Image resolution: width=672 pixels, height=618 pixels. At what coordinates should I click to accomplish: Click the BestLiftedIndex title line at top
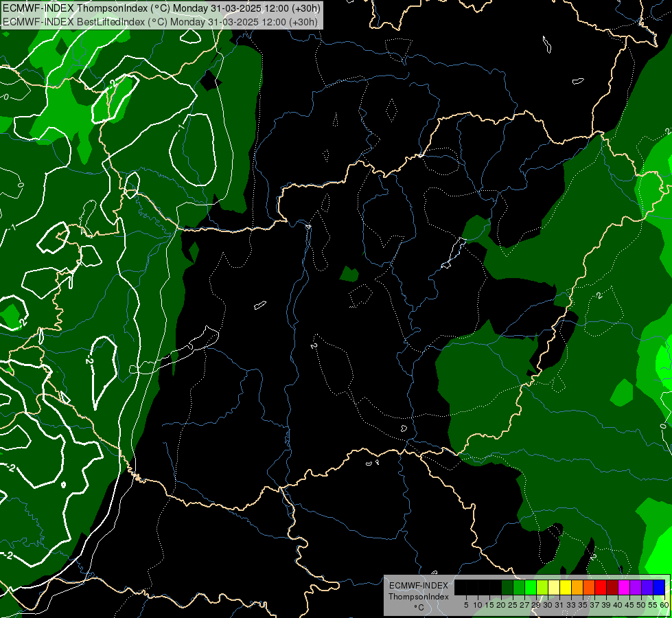pos(161,21)
